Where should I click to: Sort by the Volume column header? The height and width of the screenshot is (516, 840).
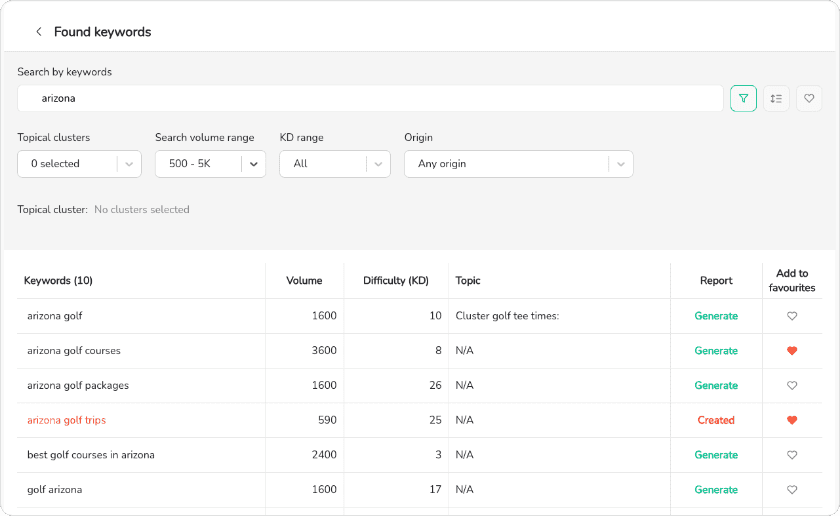click(304, 281)
